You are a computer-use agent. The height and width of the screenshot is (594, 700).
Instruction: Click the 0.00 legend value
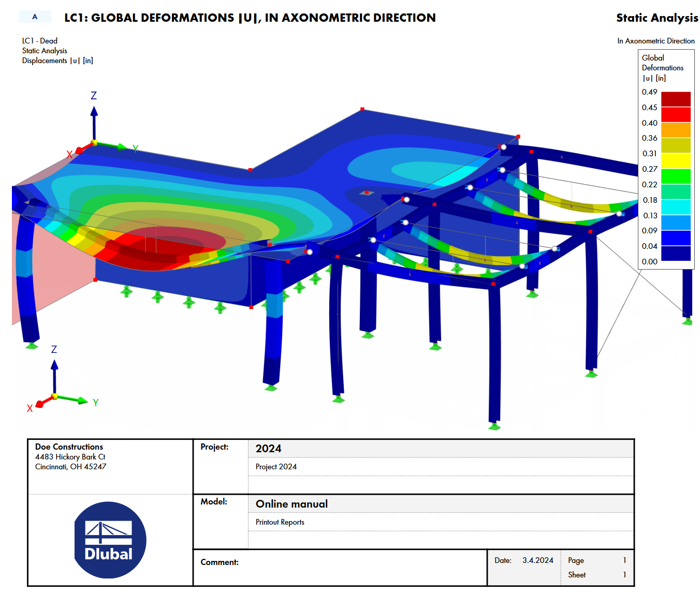click(650, 262)
